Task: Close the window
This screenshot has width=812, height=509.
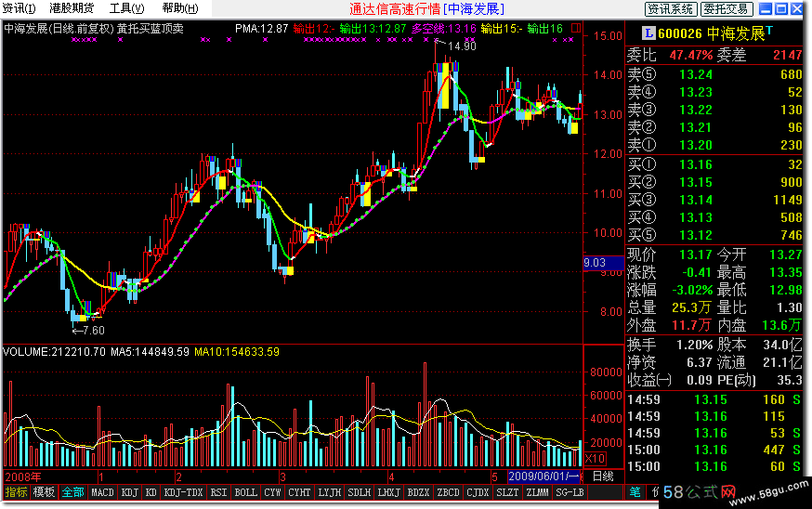Action: (796, 8)
